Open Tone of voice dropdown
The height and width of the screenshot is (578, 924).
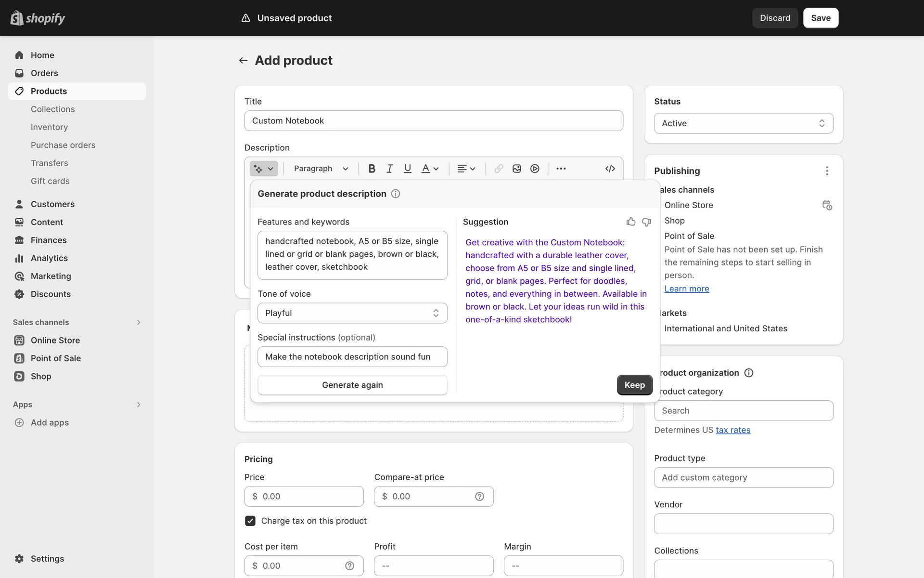352,313
